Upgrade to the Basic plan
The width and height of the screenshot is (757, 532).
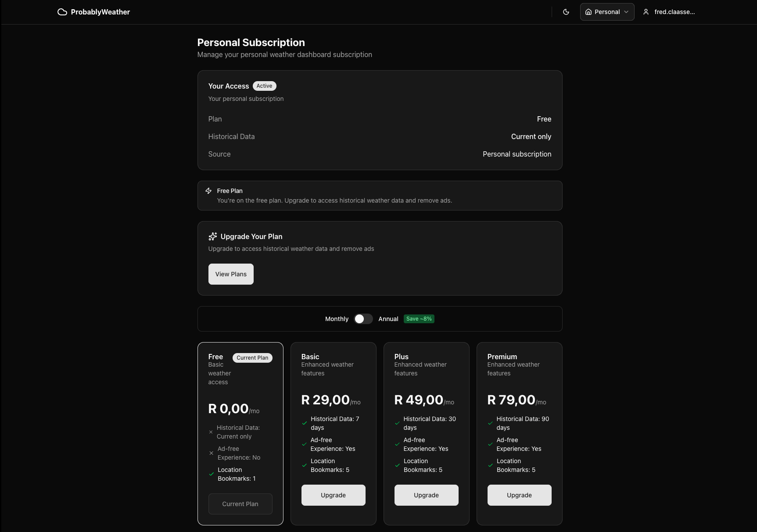coord(333,495)
